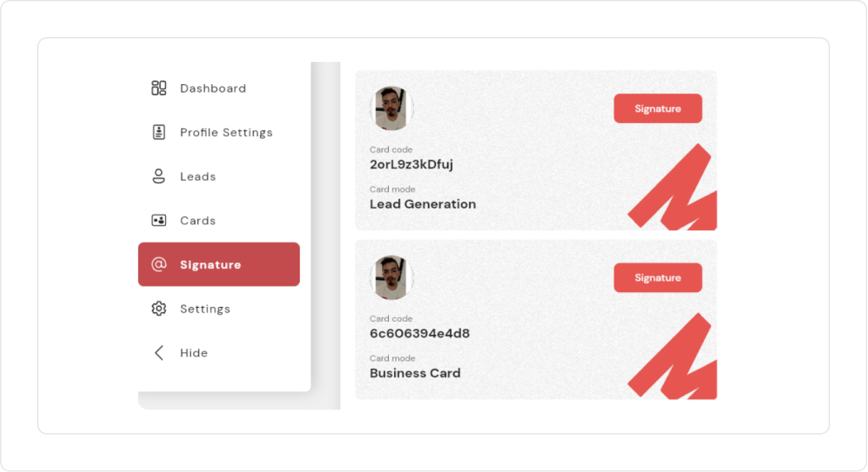Screen dimensions: 868x472
Task: Click the avatar photo on Lead Generation card
Action: (391, 108)
